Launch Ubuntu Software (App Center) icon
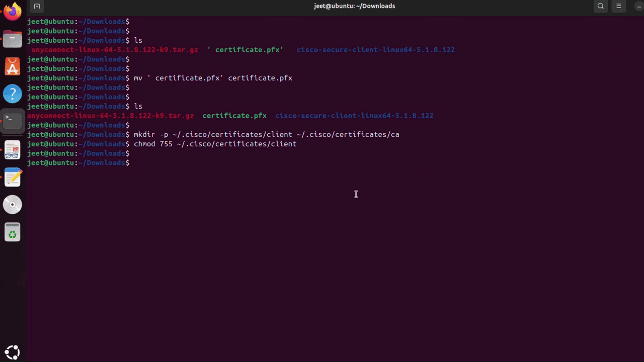 13,66
